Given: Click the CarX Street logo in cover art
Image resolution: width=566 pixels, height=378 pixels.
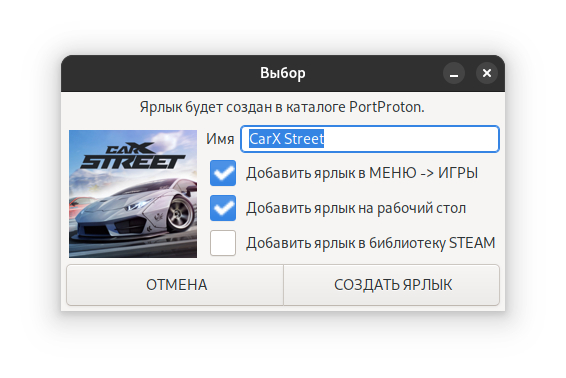Looking at the screenshot, I should click(x=132, y=156).
